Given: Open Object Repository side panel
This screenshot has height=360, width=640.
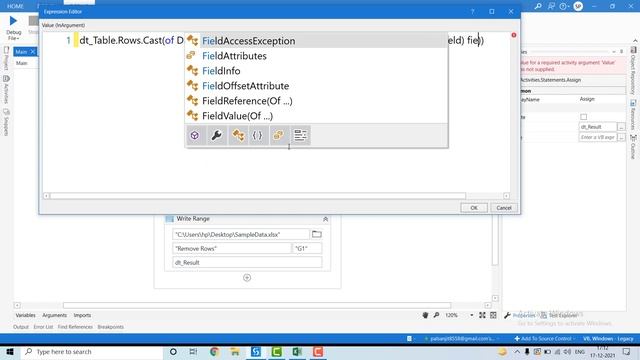Looking at the screenshot, I should point(633,71).
